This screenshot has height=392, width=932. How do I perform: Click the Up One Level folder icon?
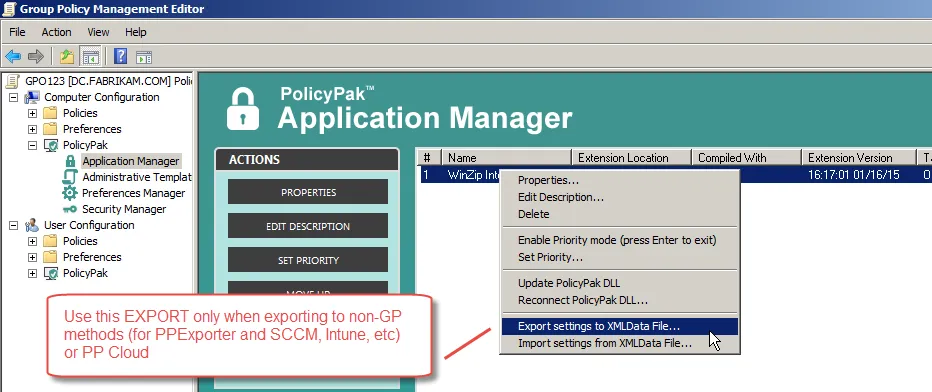[67, 57]
